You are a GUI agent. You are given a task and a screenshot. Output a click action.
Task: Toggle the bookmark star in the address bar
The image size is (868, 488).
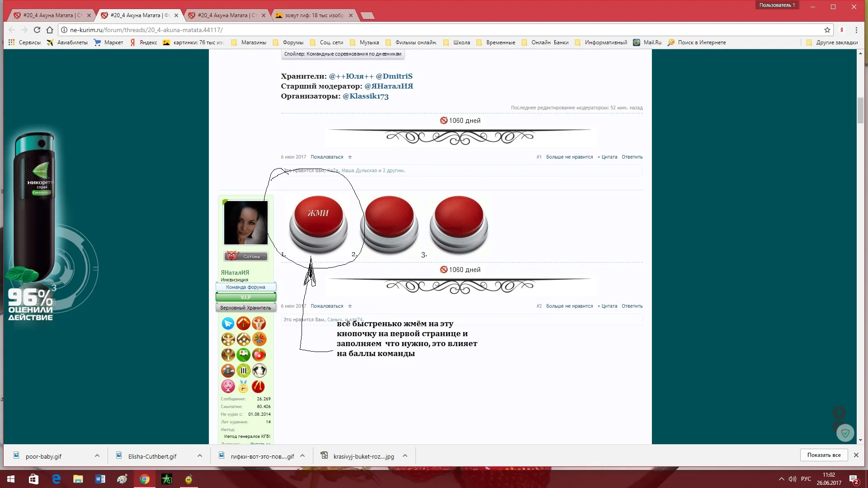point(826,30)
